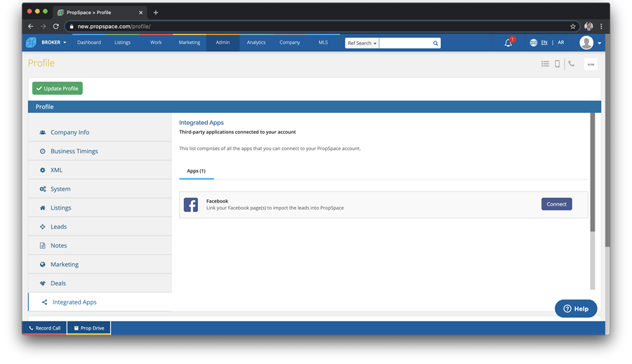Image resolution: width=632 pixels, height=364 pixels.
Task: Switch language to EN
Action: (544, 43)
